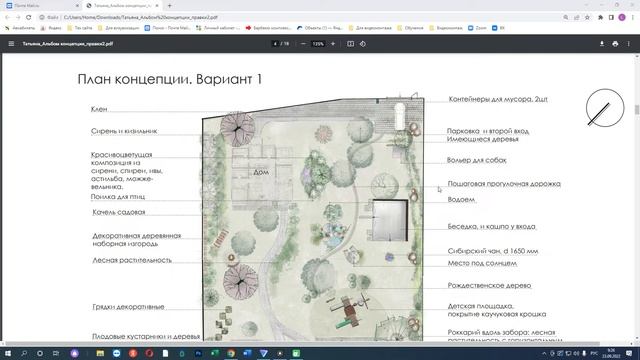Click the 'Рождественское дерево' label
The image size is (640, 360).
point(489,285)
